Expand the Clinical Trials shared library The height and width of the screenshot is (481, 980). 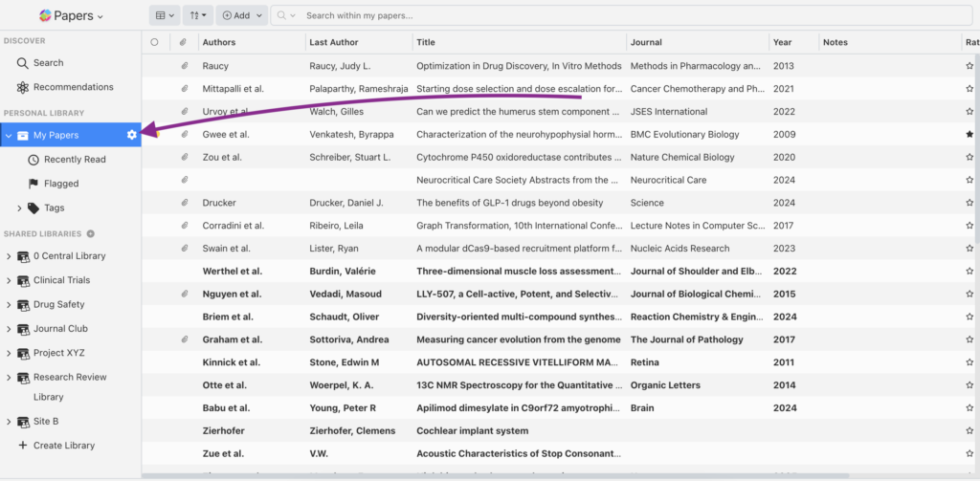coord(9,280)
